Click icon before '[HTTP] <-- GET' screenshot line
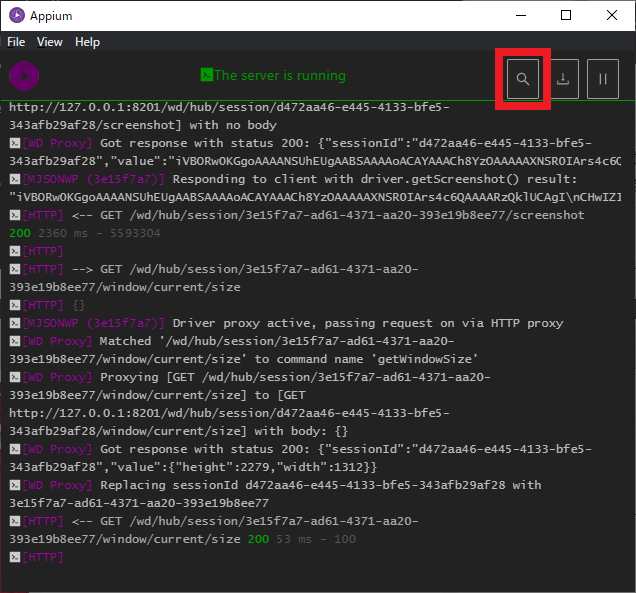636x593 pixels. 15,215
